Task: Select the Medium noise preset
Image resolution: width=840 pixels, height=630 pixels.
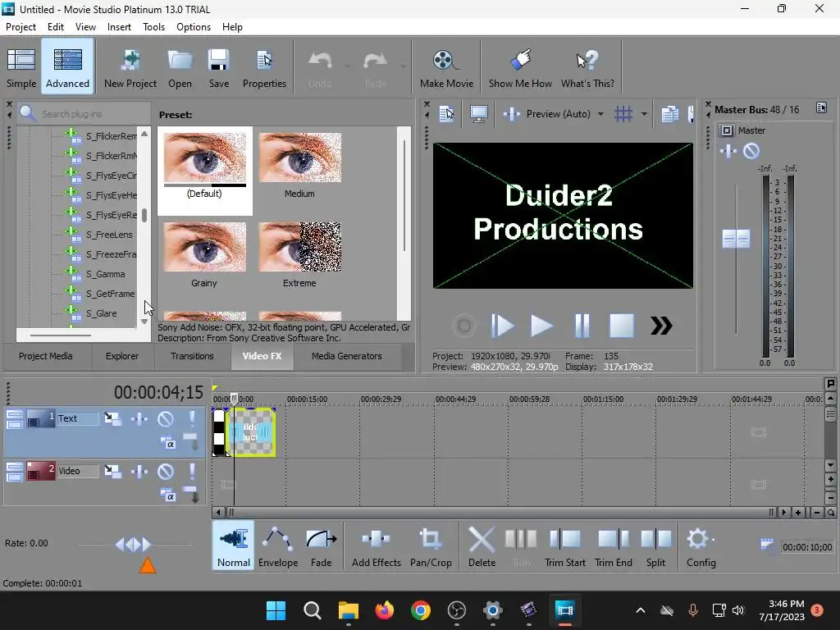Action: pos(299,165)
